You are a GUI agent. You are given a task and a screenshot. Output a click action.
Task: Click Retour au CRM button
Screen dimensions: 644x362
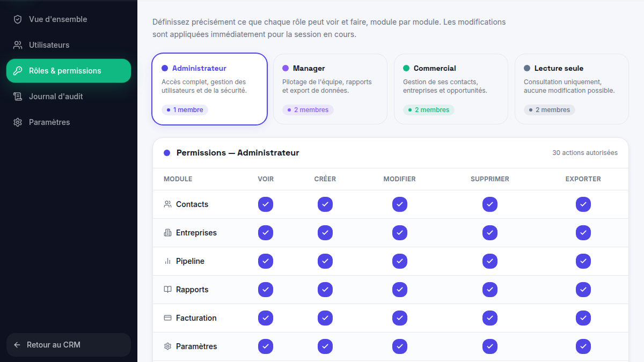pyautogui.click(x=69, y=345)
